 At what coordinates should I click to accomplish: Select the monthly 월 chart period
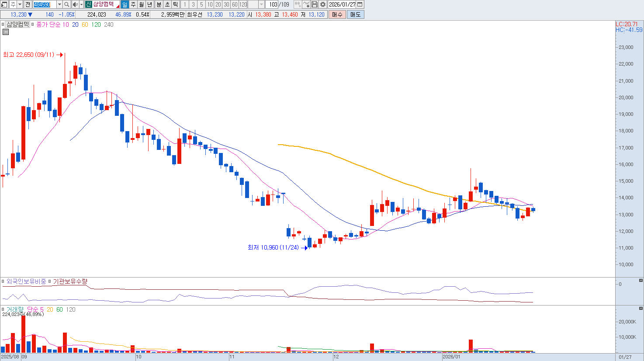click(142, 4)
